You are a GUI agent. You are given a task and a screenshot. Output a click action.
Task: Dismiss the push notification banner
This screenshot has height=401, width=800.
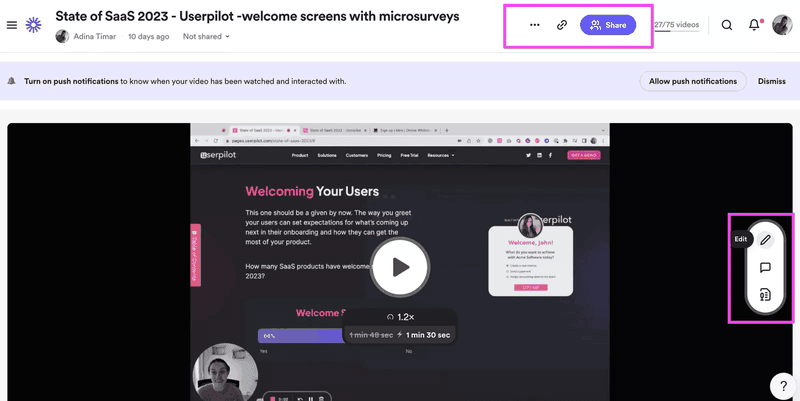click(771, 81)
